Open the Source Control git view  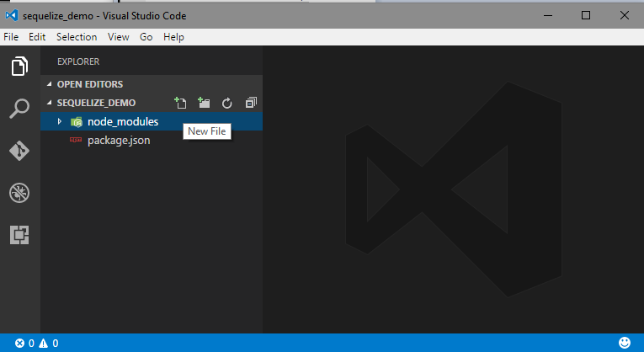pos(19,151)
